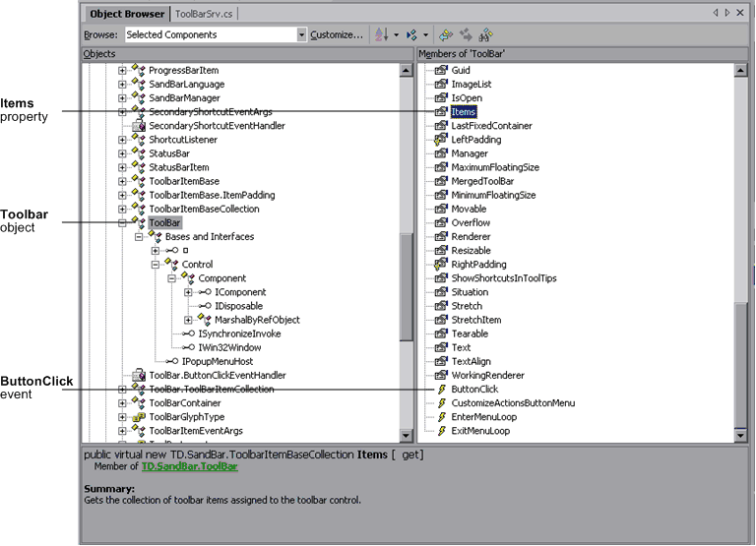Open Find Symbol with the binoculars icon

point(485,34)
